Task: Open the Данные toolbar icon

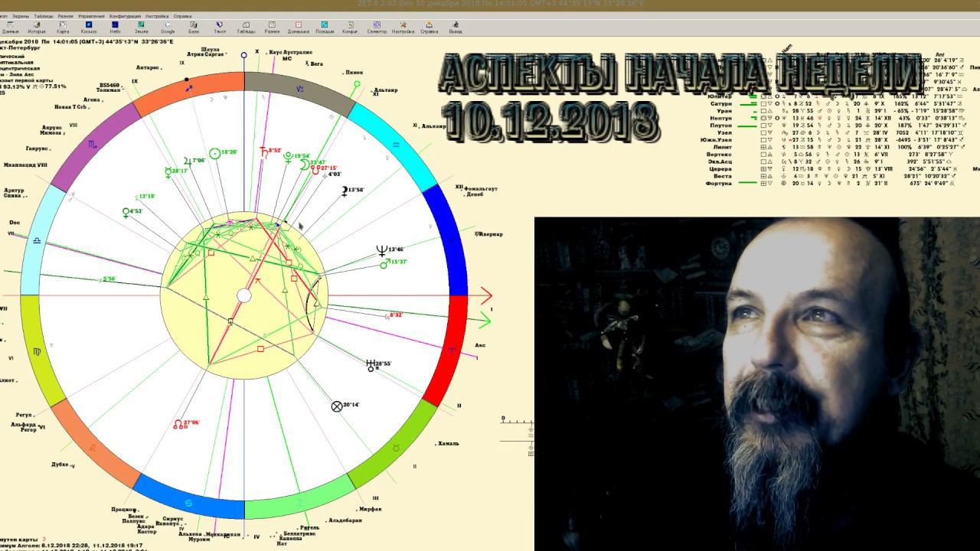Action: click(x=10, y=28)
